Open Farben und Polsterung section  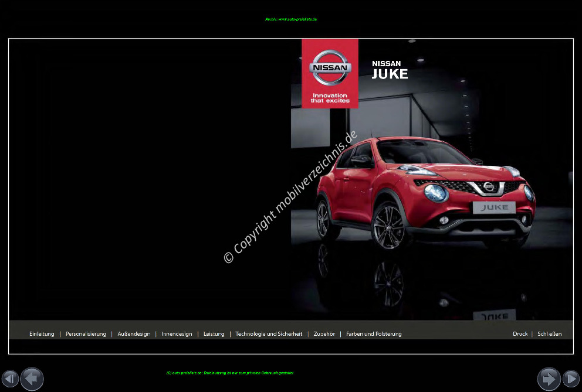coord(374,334)
